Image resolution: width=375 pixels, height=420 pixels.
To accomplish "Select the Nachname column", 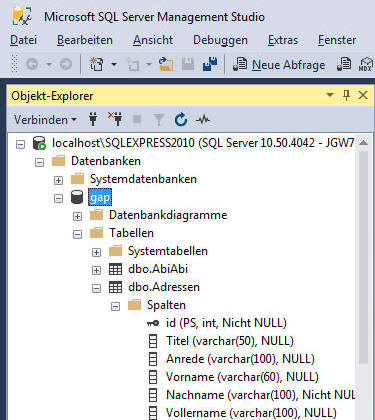I will pyautogui.click(x=260, y=395).
